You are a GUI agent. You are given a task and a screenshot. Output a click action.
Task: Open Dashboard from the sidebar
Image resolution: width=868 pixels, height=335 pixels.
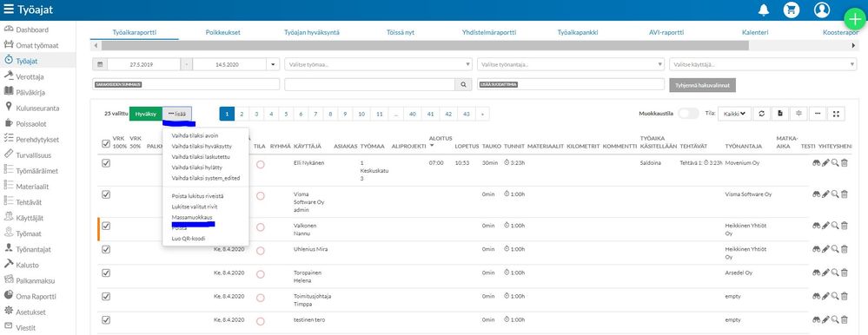tap(31, 30)
